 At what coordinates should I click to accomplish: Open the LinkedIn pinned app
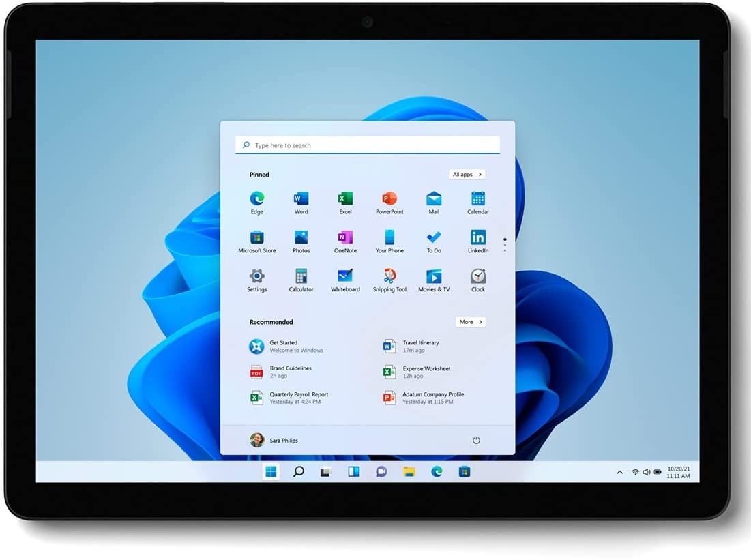click(x=478, y=241)
